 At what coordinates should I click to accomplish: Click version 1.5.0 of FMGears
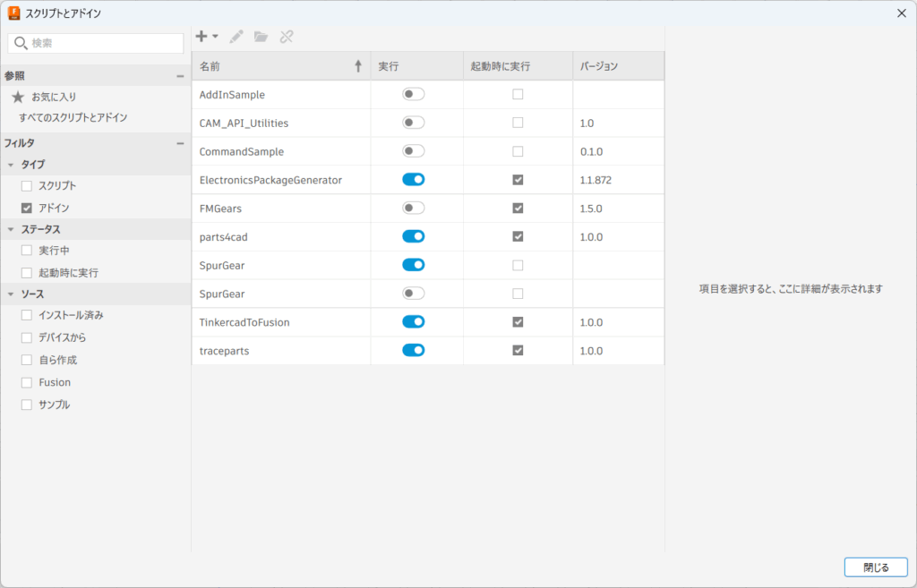coord(591,209)
